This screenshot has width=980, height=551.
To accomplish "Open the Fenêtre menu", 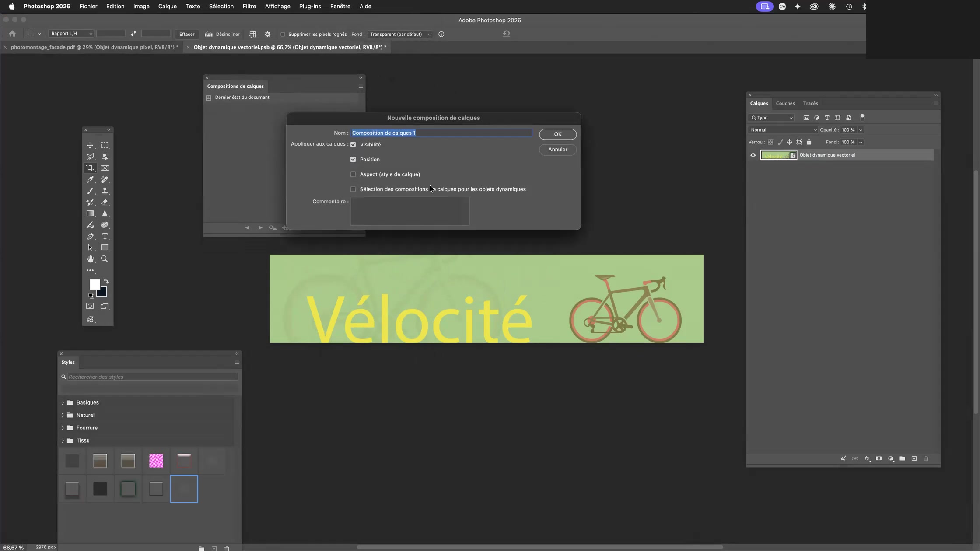I will click(340, 7).
